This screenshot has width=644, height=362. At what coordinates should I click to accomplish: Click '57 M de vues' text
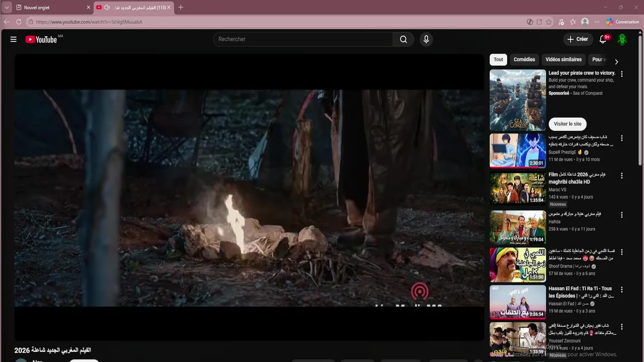tap(560, 274)
